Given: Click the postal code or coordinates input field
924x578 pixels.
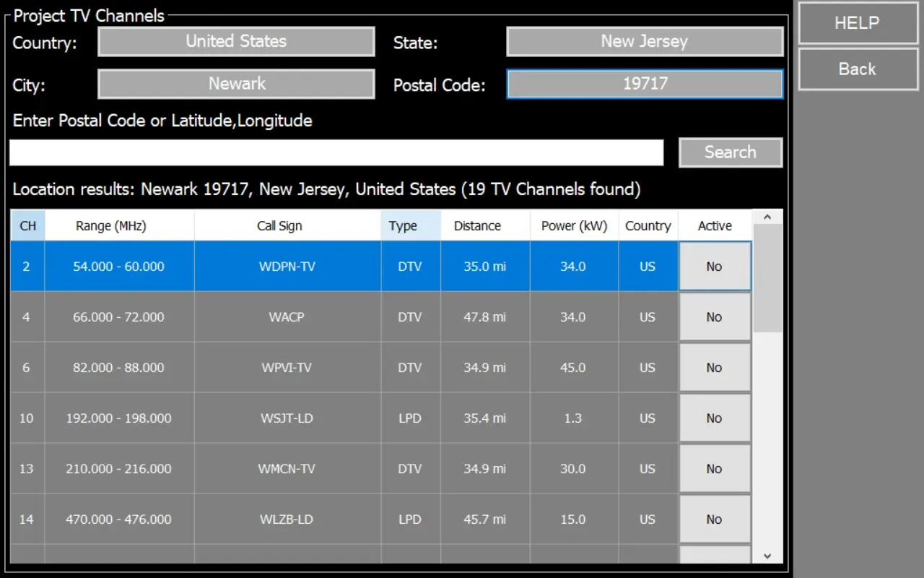Looking at the screenshot, I should coord(336,152).
